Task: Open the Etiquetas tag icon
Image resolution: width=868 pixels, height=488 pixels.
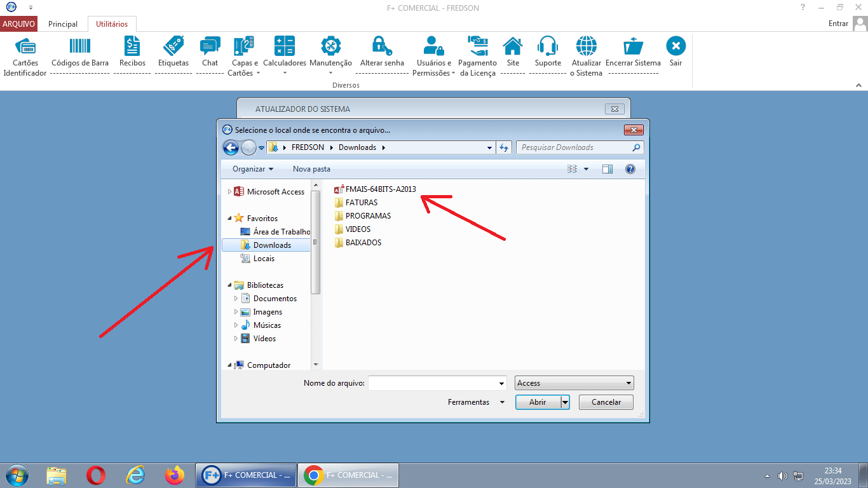Action: coord(173,46)
